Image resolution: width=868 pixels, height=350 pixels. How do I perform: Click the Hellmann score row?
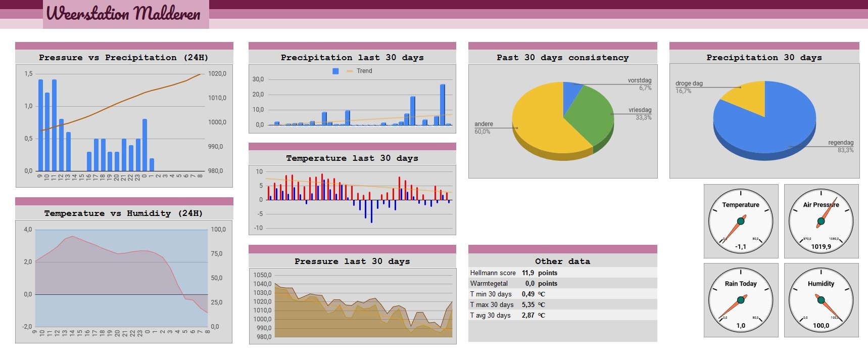563,273
